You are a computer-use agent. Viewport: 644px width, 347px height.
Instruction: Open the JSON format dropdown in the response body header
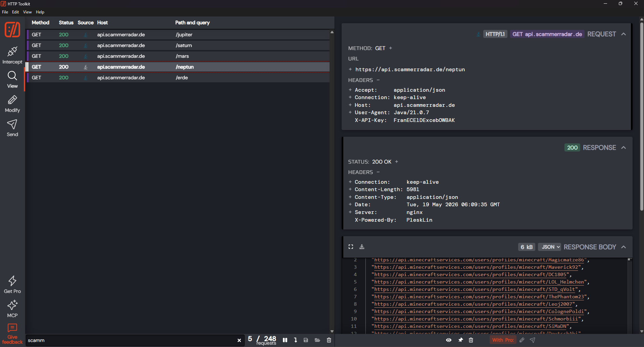coord(550,247)
